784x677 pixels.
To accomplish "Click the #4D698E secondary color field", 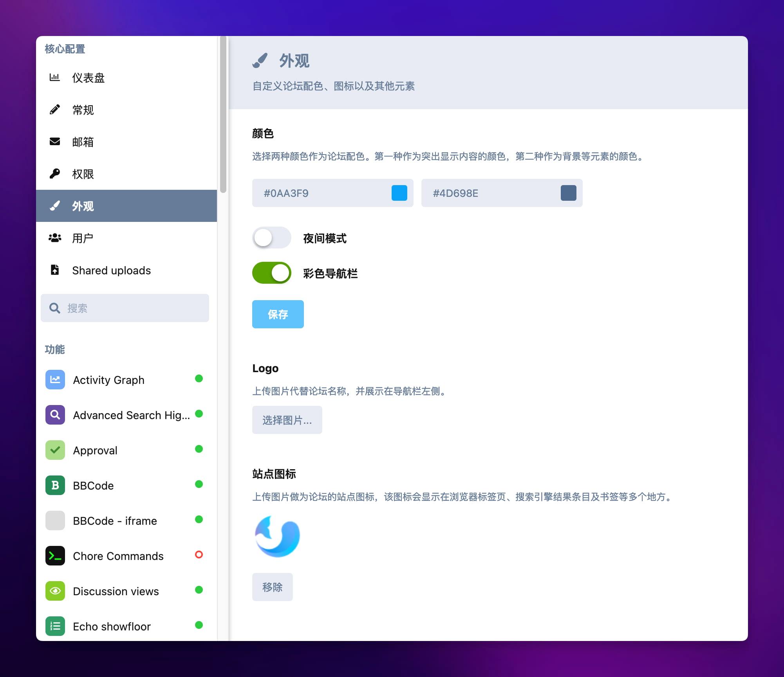I will (x=502, y=193).
